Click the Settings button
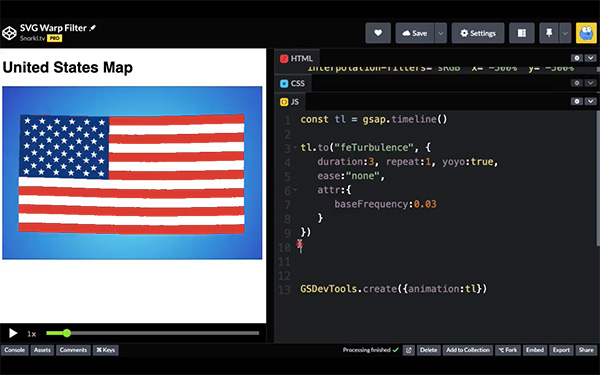Image resolution: width=600 pixels, height=375 pixels. 478,33
